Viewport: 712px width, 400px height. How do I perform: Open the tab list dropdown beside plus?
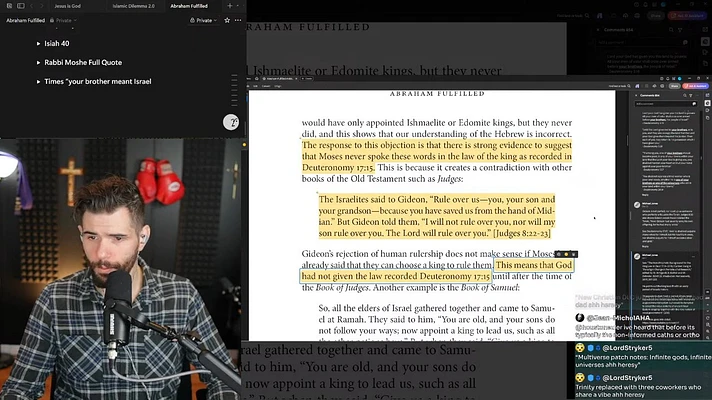coord(238,6)
